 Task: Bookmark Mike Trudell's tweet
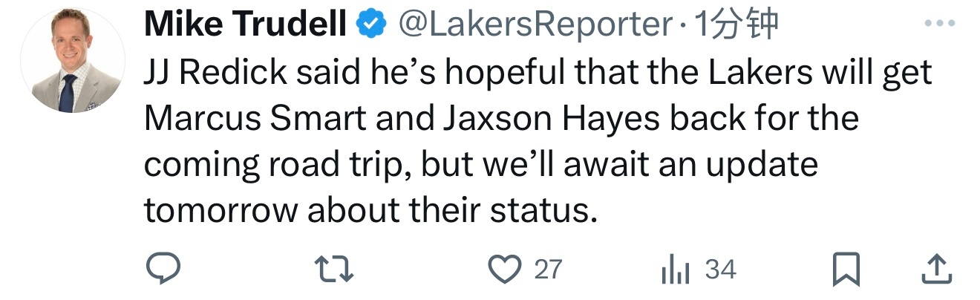click(846, 269)
